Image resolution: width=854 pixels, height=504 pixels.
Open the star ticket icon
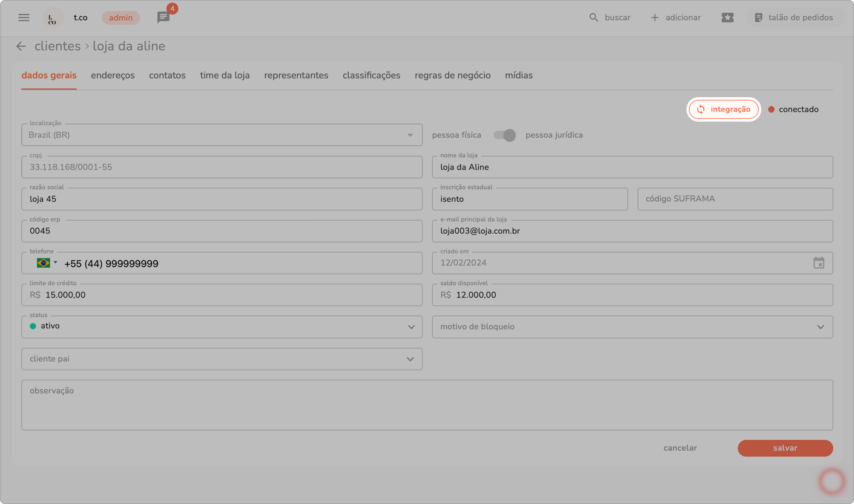point(727,17)
